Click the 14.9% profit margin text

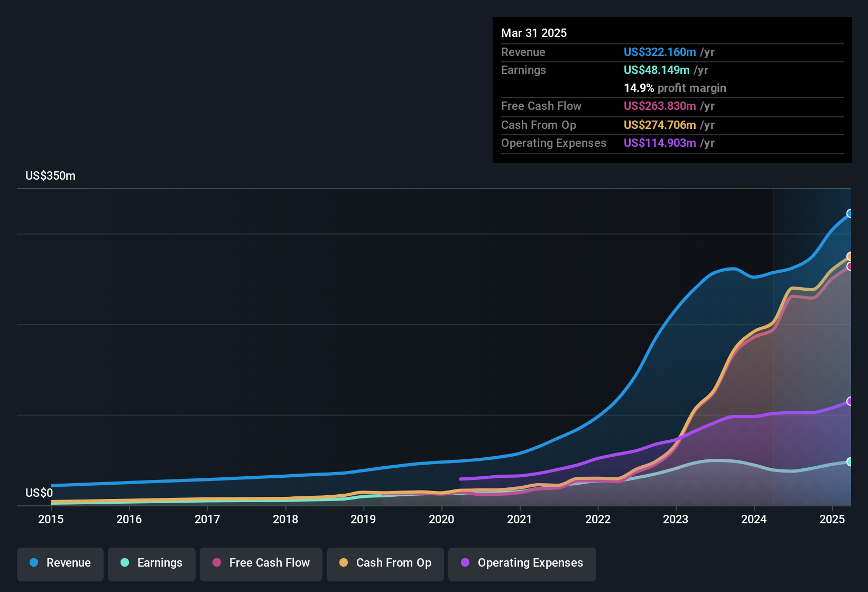point(675,88)
